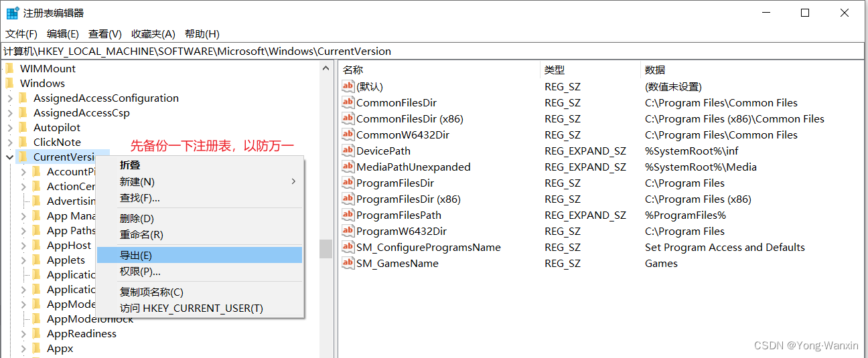This screenshot has width=868, height=358.
Task: Expand the Appx key arrow
Action: tap(23, 349)
